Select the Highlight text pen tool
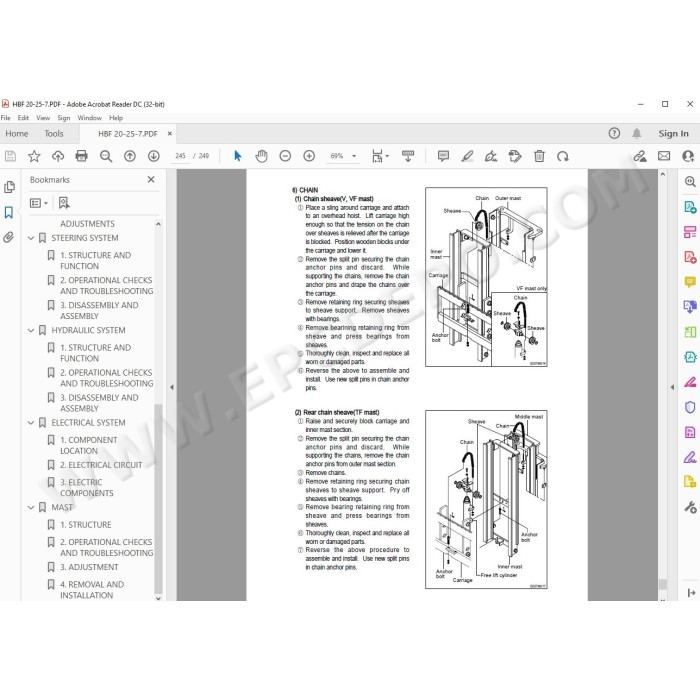The width and height of the screenshot is (700, 700). click(x=467, y=156)
